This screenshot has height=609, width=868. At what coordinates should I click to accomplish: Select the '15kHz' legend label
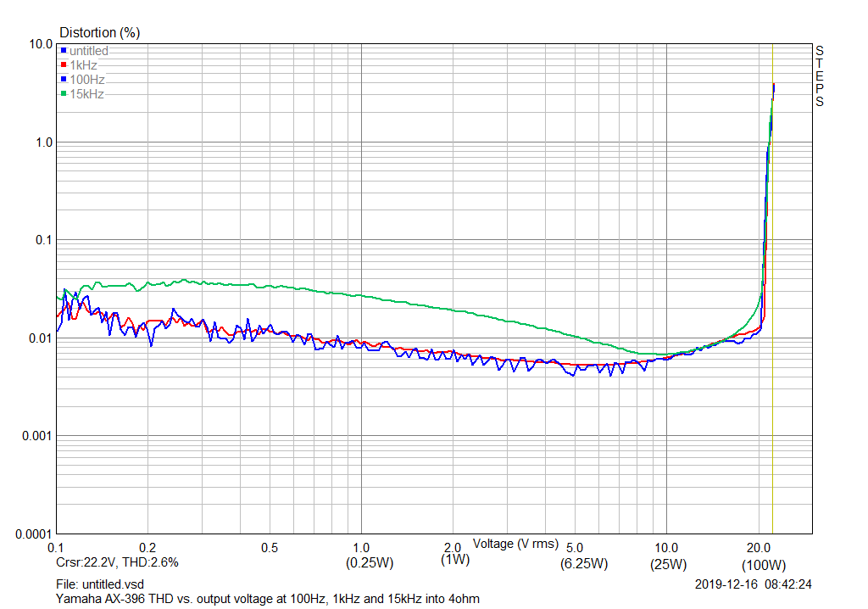coord(86,94)
